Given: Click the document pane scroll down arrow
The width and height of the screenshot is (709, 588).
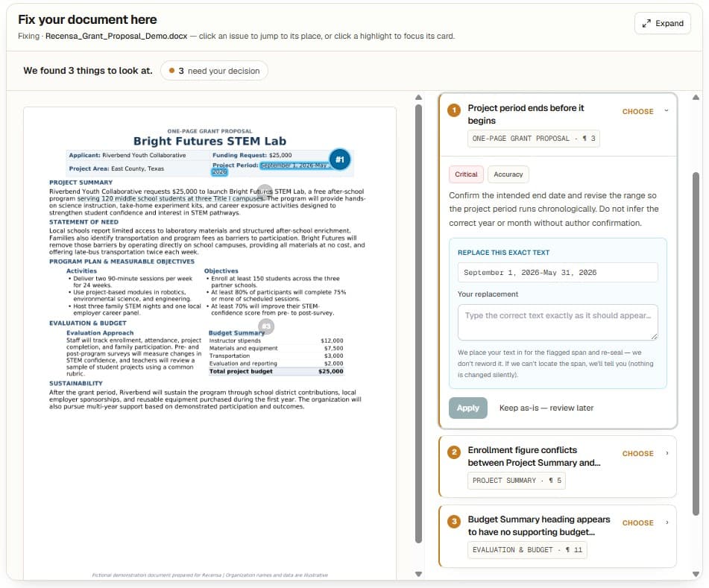Looking at the screenshot, I should [x=419, y=574].
